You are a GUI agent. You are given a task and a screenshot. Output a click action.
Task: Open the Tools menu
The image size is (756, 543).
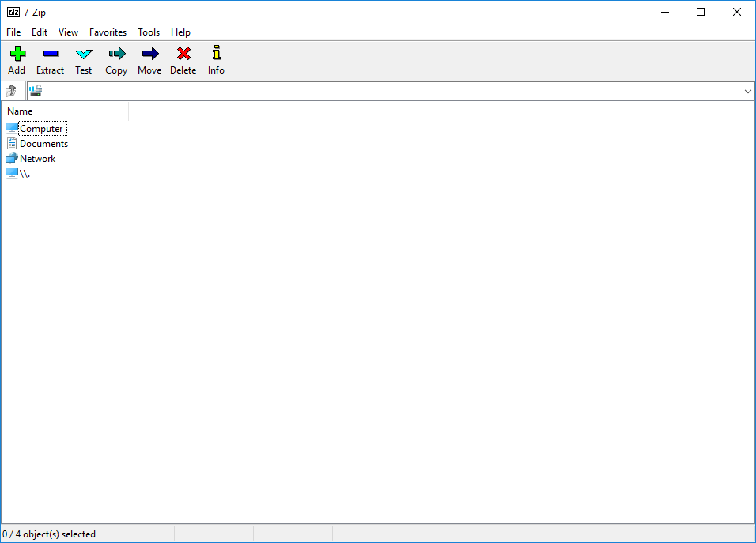[x=149, y=32]
